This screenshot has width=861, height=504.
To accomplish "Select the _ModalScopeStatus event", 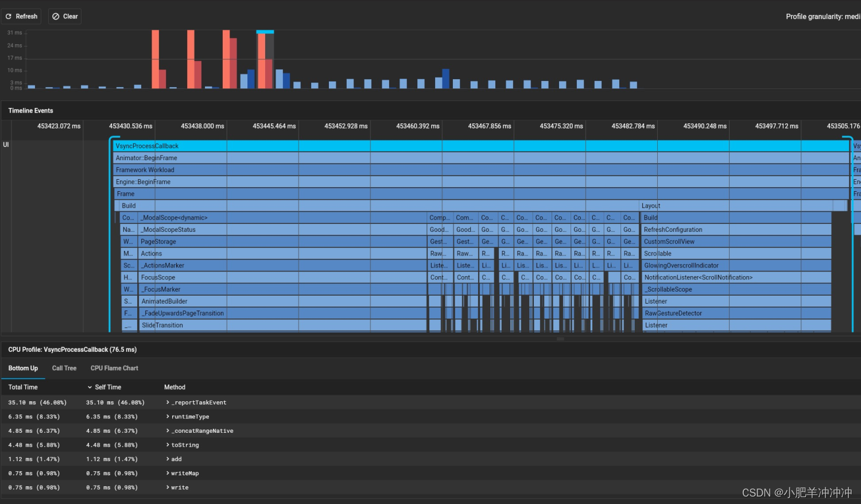I will 282,230.
